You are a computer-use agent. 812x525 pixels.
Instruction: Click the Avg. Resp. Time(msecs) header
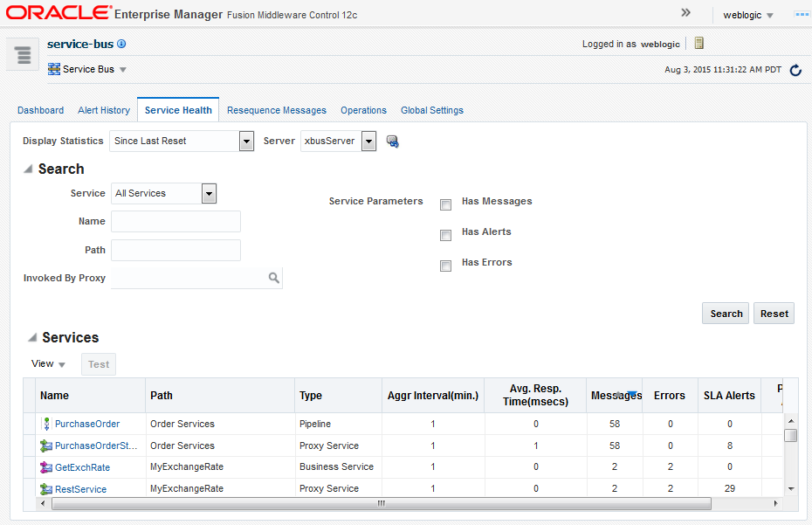click(x=535, y=396)
